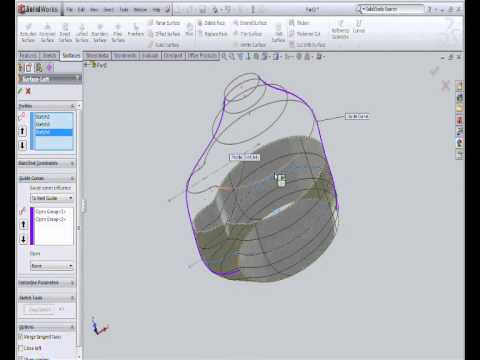Open the Reference Geometry tool

pyautogui.click(x=340, y=29)
